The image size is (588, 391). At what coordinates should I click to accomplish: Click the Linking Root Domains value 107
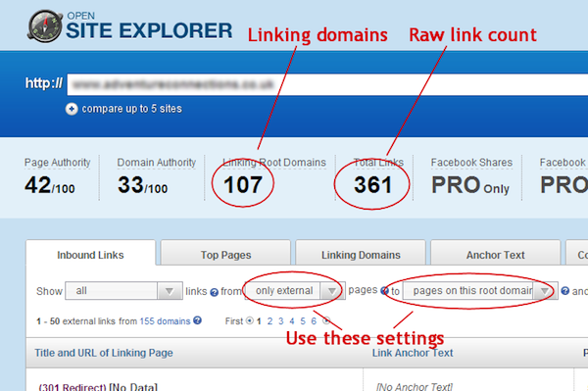coord(243,184)
